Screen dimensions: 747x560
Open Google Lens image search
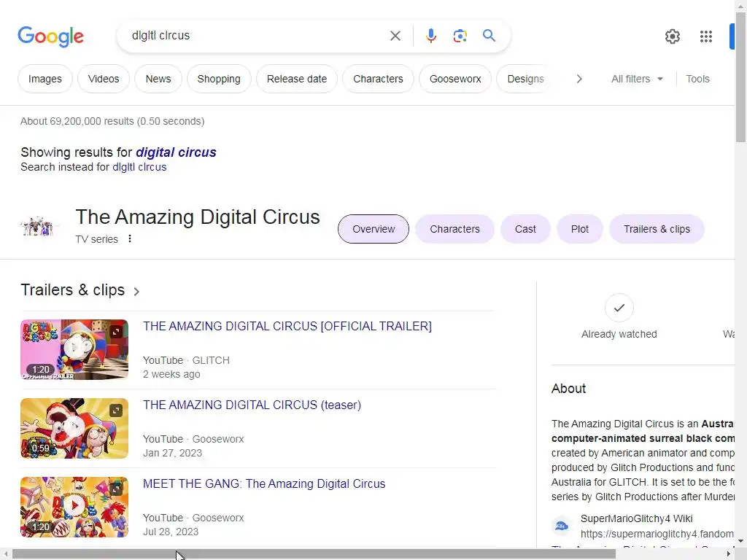pos(460,36)
